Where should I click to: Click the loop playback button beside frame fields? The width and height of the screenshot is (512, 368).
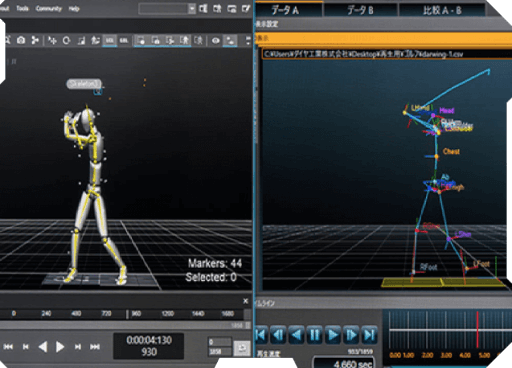(242, 348)
